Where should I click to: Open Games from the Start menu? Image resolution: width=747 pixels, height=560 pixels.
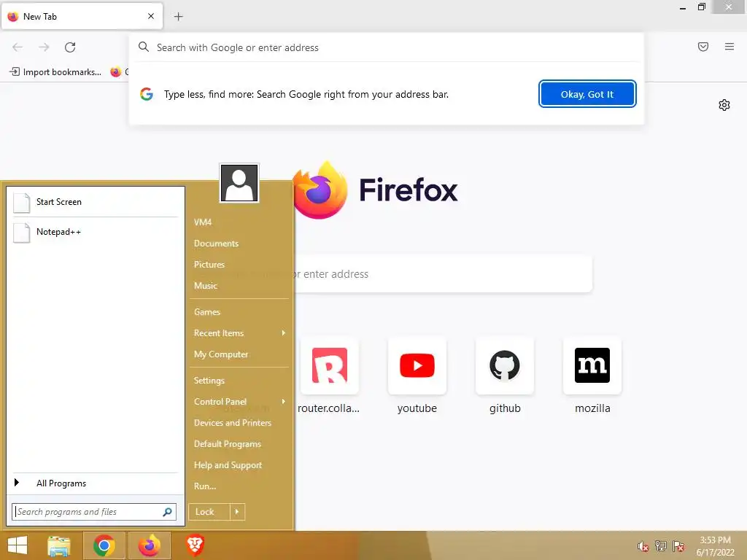click(206, 312)
